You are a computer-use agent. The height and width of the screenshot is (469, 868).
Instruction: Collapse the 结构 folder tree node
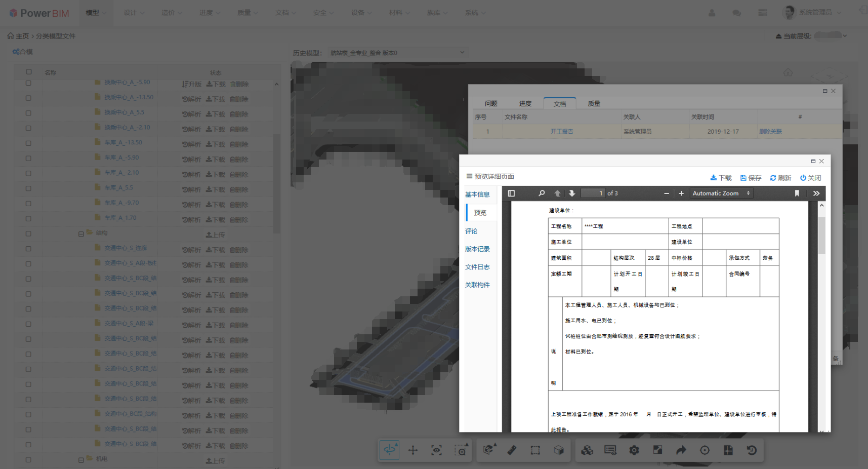[81, 234]
